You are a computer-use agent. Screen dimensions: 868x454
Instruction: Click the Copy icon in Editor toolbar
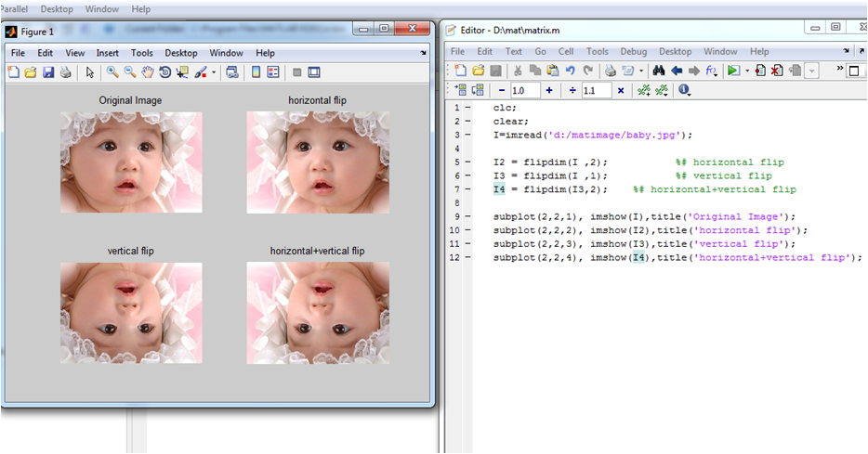tap(534, 71)
